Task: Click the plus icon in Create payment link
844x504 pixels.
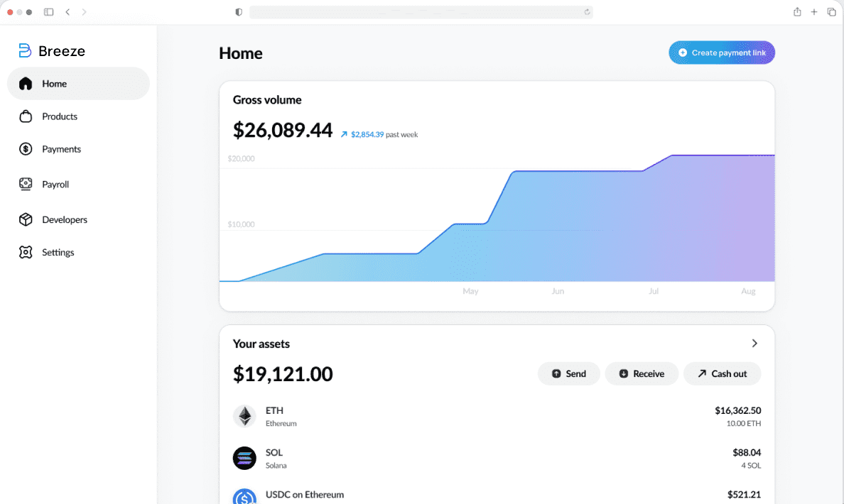Action: coord(683,53)
